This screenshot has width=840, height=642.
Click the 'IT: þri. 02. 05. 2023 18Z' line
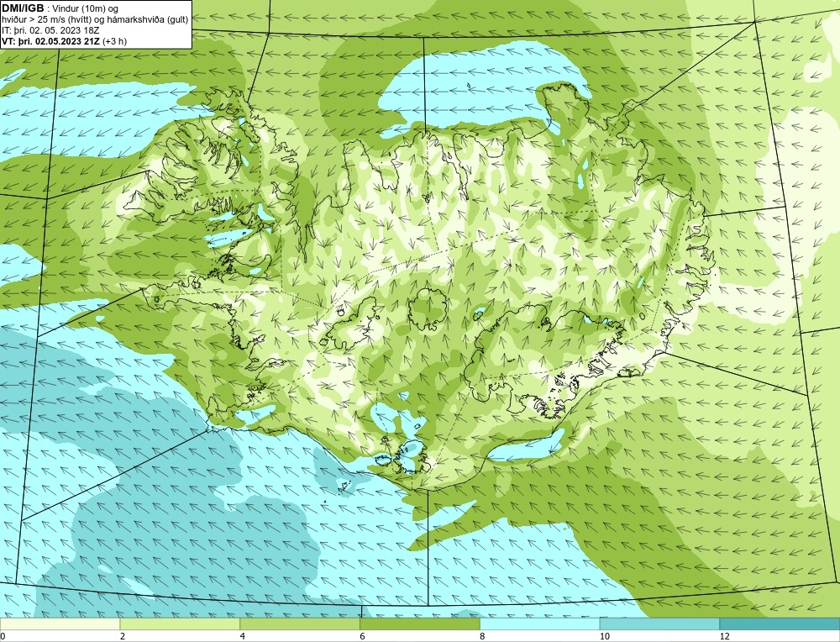pyautogui.click(x=50, y=30)
